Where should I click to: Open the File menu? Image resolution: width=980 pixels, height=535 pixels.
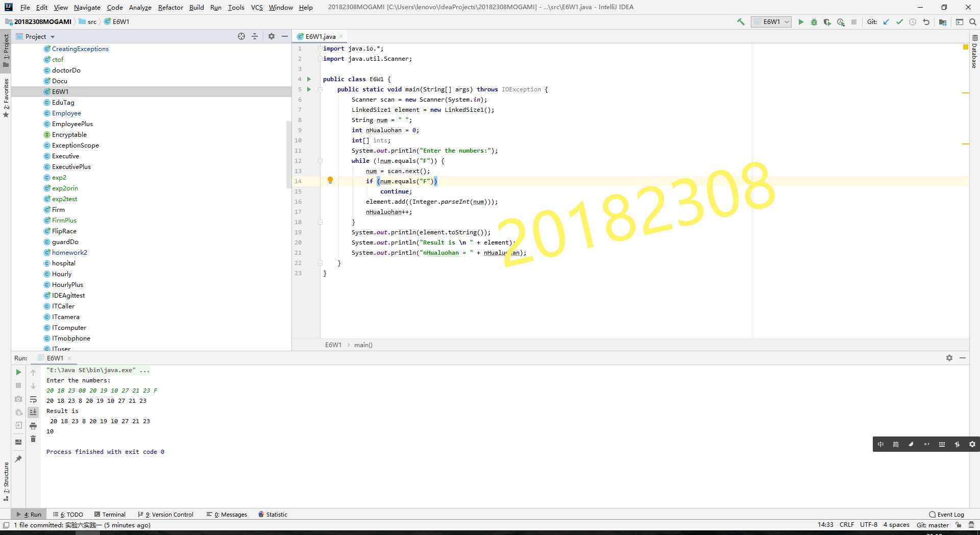coord(25,7)
